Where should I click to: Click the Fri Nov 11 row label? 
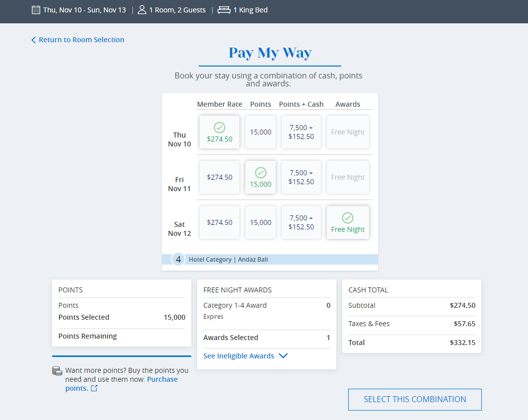click(x=179, y=184)
